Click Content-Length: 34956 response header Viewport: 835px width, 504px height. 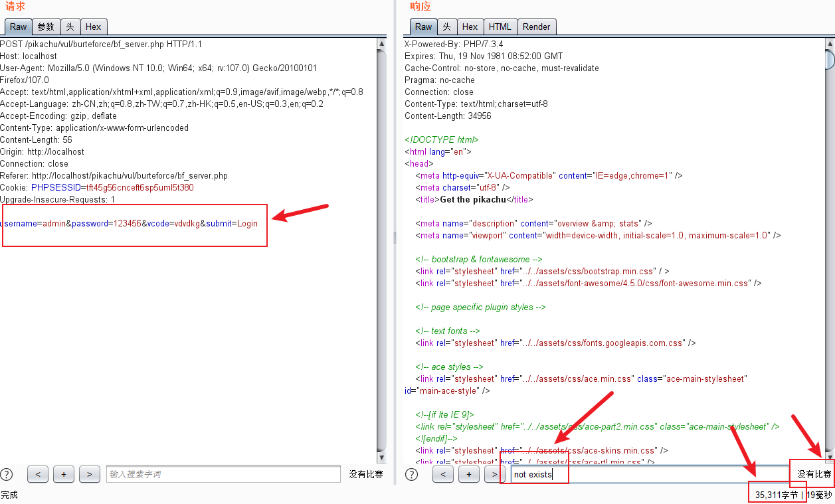[x=448, y=116]
